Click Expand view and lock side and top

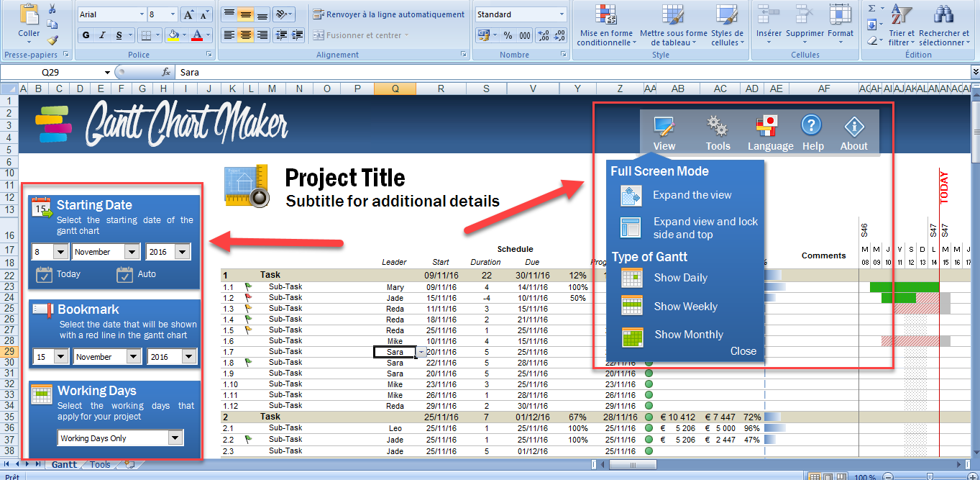pyautogui.click(x=705, y=228)
